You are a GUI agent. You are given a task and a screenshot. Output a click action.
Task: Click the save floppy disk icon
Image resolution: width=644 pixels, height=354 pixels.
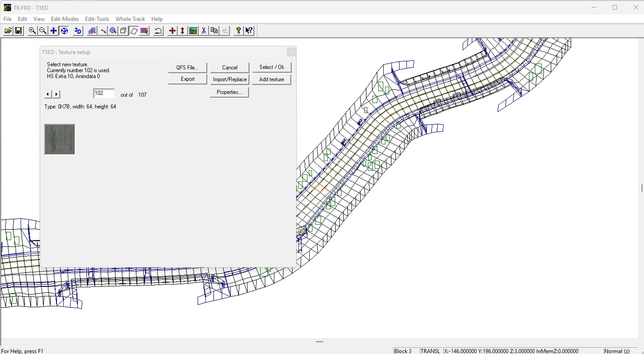[19, 31]
